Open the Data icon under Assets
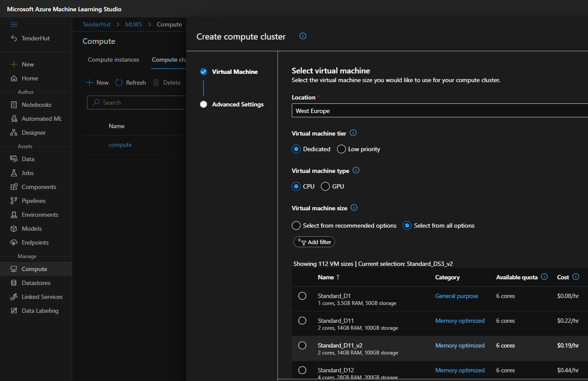The width and height of the screenshot is (588, 381). [14, 159]
